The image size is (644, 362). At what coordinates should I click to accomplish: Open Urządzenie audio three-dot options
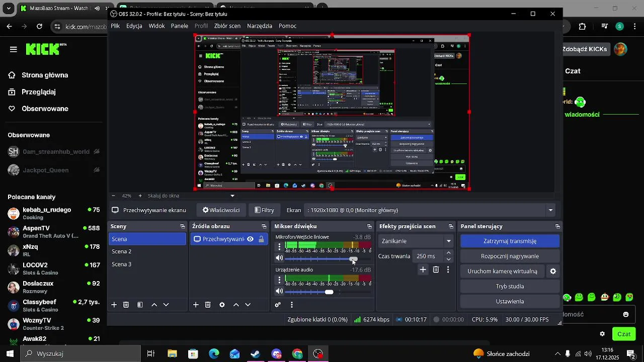click(280, 280)
